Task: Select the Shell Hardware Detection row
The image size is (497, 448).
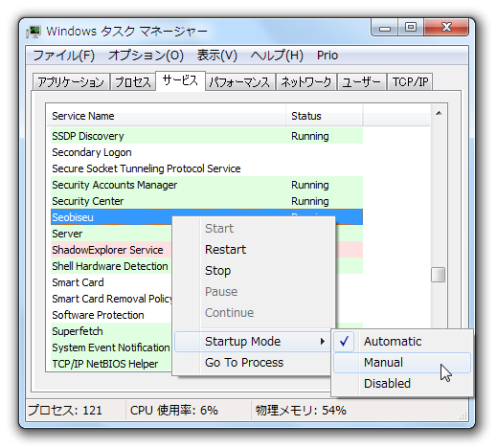Action: click(111, 266)
